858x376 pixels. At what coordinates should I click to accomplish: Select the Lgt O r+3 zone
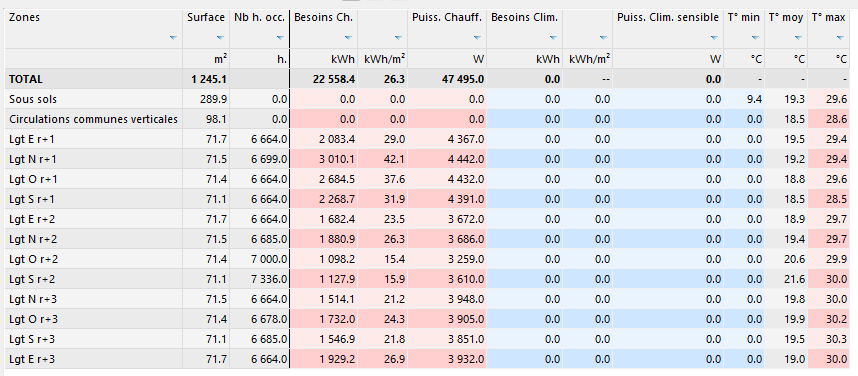[x=33, y=320]
